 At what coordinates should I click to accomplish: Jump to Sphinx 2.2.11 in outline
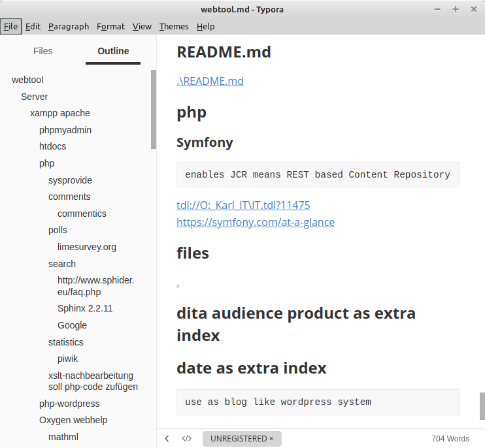coord(85,308)
